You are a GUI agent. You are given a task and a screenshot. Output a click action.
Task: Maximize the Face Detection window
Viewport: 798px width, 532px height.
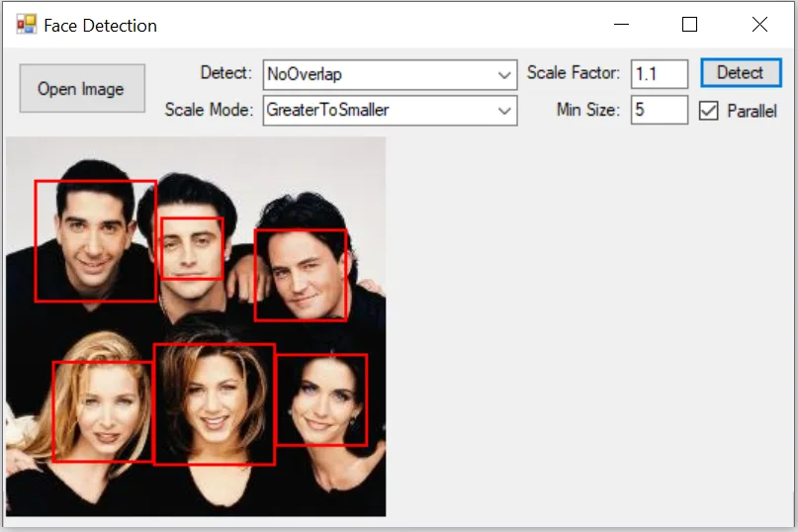(690, 25)
